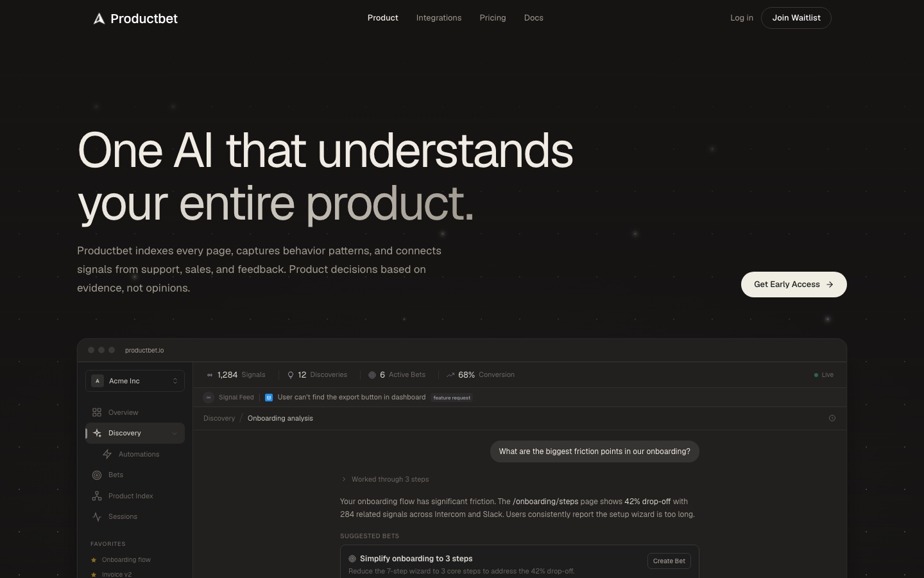Click the Signal Feed round icon

pyautogui.click(x=209, y=398)
